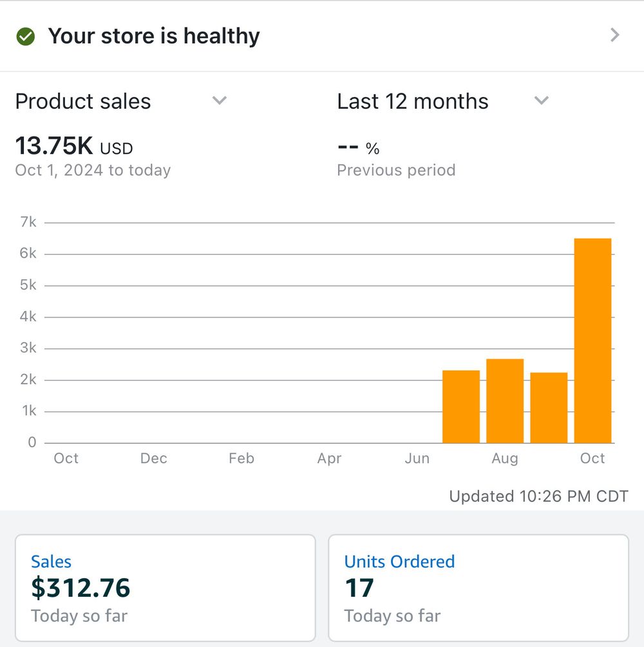Tap the Previous period percentage value

pos(359,148)
